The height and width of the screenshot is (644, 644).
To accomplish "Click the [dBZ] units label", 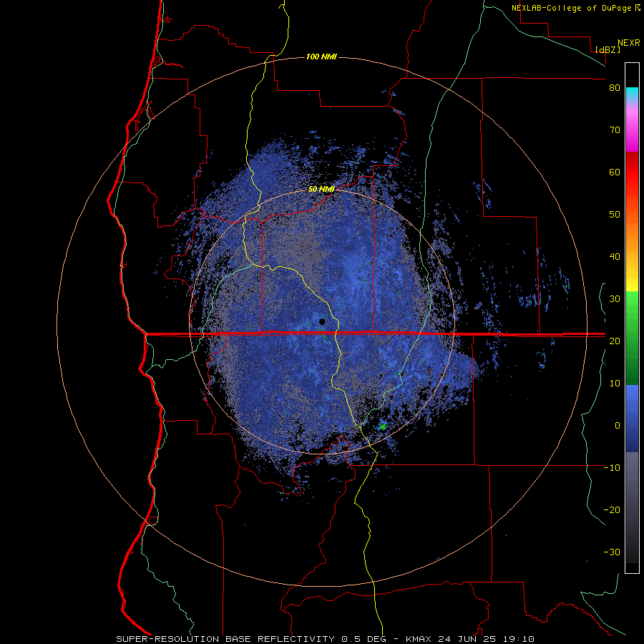I will [608, 49].
